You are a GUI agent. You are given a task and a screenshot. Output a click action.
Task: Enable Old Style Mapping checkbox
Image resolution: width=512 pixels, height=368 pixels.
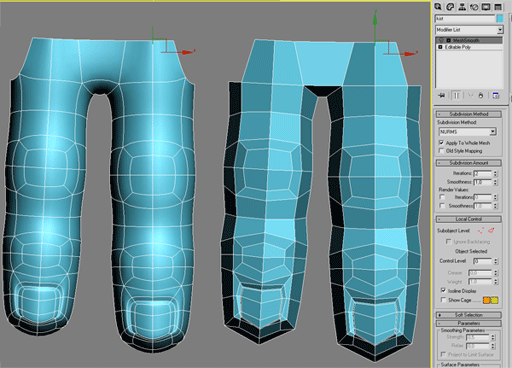[441, 151]
